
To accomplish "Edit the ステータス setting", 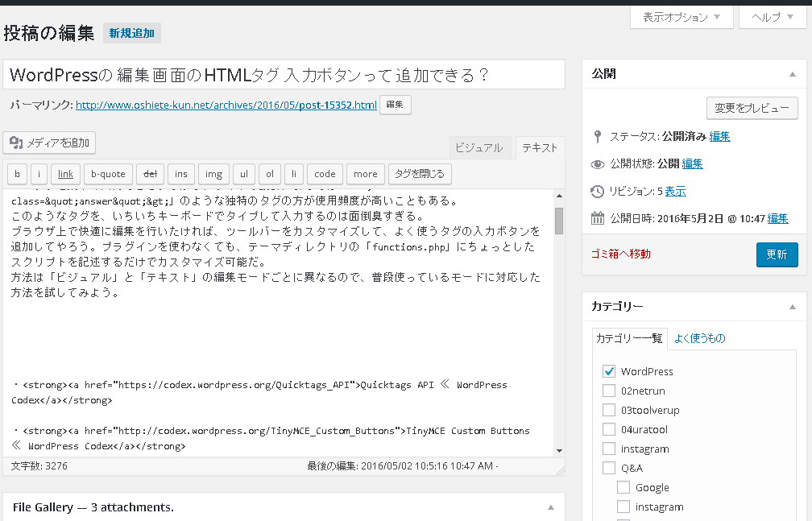I will tap(720, 137).
